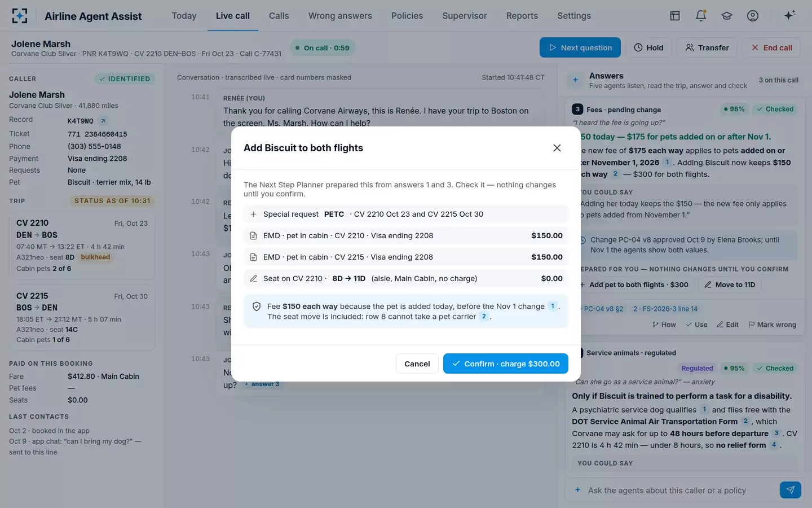This screenshot has height=508, width=812.
Task: Click the Airline Agent Assist logo icon
Action: (x=20, y=16)
